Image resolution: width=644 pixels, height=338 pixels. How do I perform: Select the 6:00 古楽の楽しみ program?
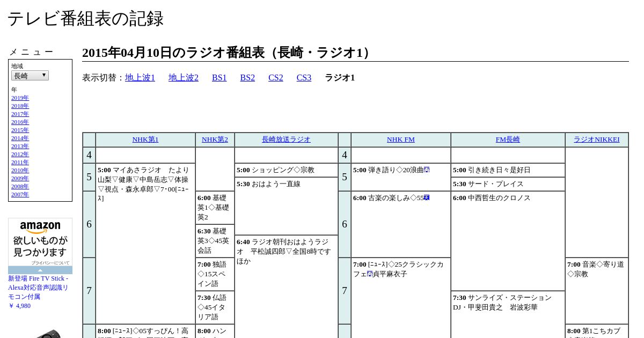tap(401, 224)
